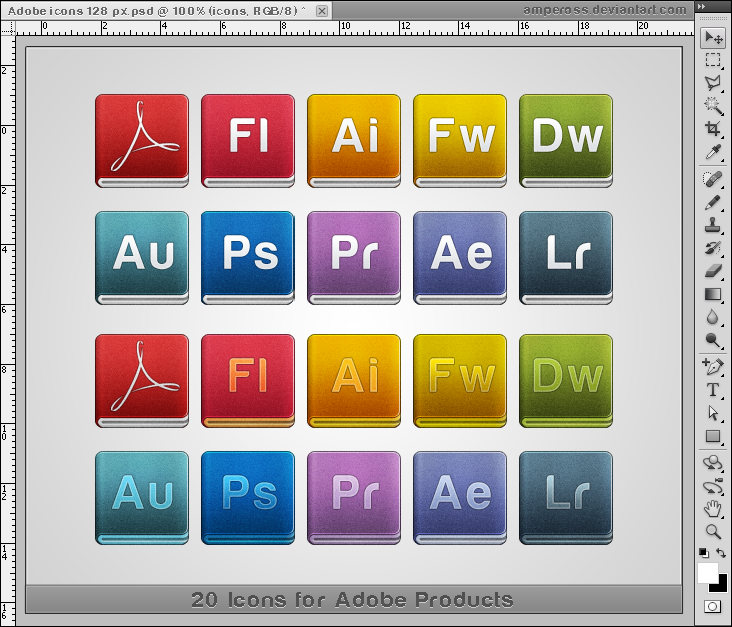The image size is (732, 627).
Task: Select the 3D Rotate tool
Action: click(713, 463)
